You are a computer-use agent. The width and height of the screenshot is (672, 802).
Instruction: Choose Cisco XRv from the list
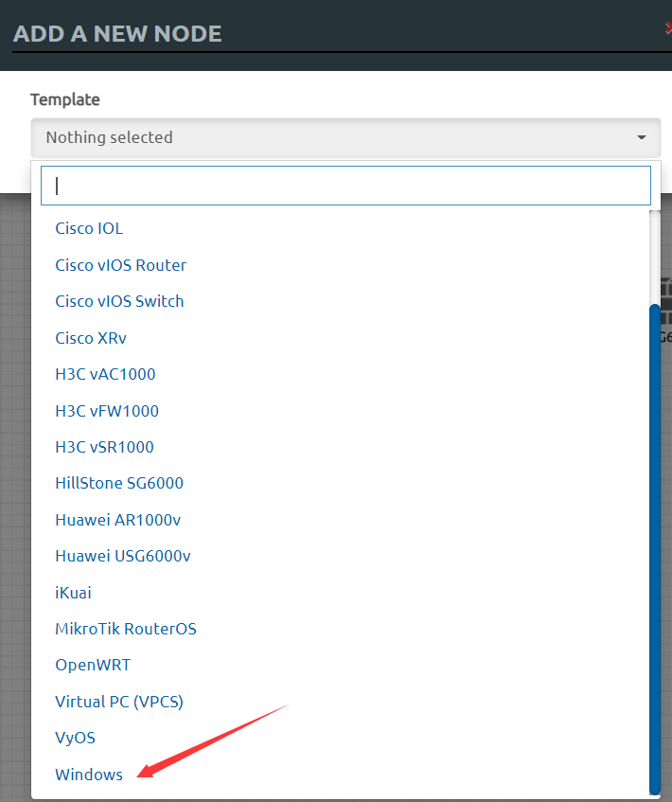[x=91, y=338]
